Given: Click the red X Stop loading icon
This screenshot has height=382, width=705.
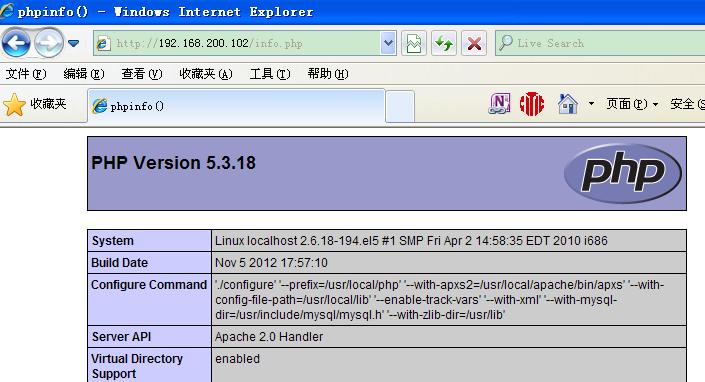Looking at the screenshot, I should [x=474, y=43].
